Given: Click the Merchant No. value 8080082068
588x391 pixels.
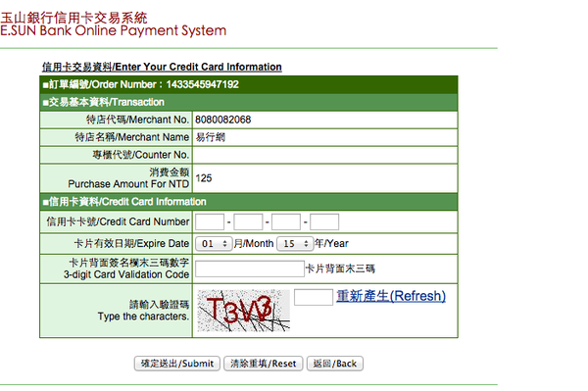Looking at the screenshot, I should coord(223,120).
